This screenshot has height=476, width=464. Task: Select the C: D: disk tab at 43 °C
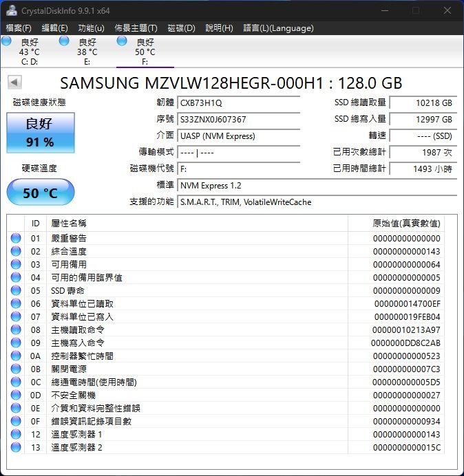[30, 52]
